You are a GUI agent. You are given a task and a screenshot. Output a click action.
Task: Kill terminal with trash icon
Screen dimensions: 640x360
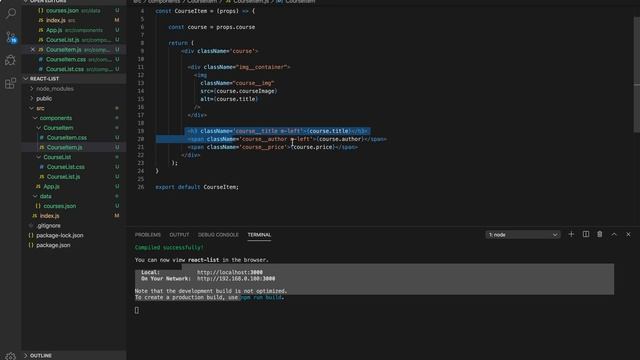click(x=600, y=234)
